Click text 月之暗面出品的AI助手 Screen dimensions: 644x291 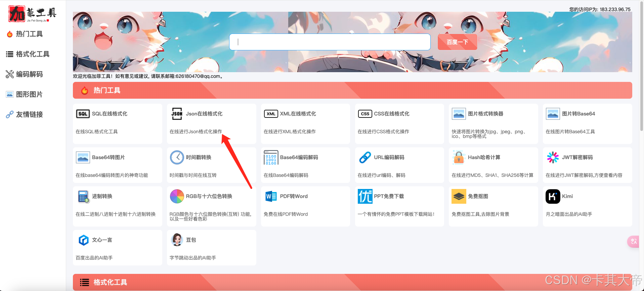[569, 214]
